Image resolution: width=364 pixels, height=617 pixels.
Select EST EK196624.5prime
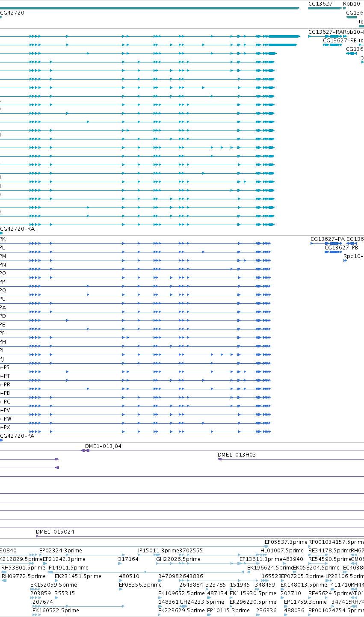269,568
